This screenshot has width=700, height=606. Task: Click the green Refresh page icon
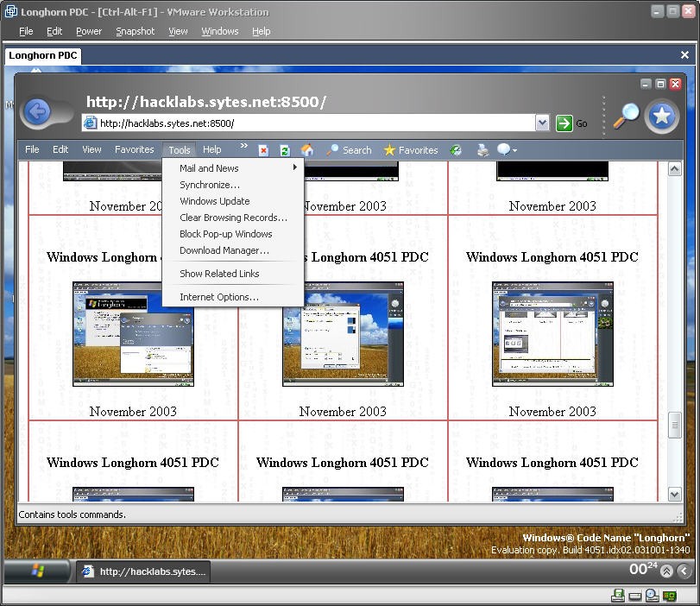285,150
